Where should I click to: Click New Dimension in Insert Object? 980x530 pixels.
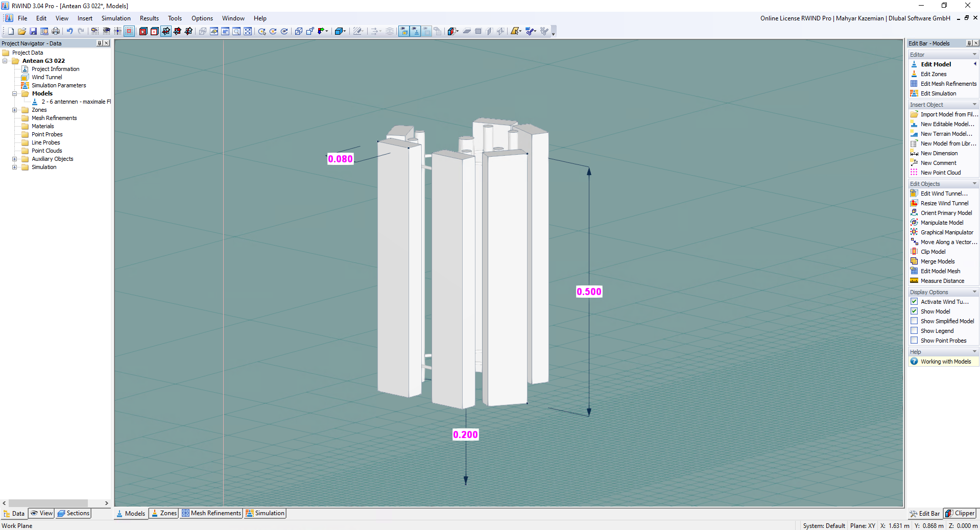[x=939, y=153]
